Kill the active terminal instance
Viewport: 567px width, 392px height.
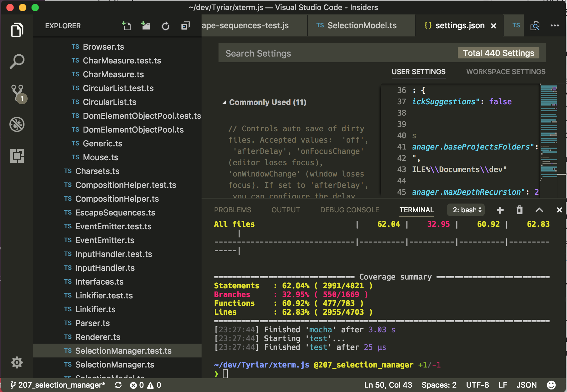519,210
